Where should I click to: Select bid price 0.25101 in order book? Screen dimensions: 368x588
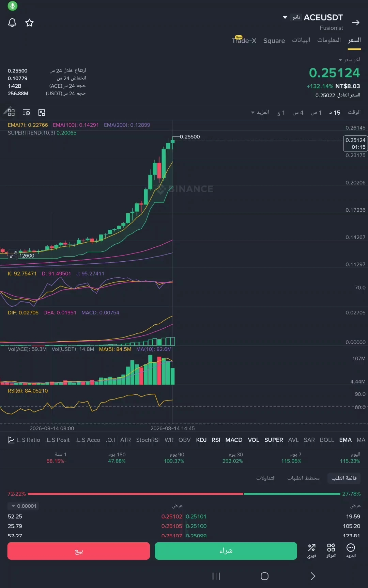[x=196, y=517]
